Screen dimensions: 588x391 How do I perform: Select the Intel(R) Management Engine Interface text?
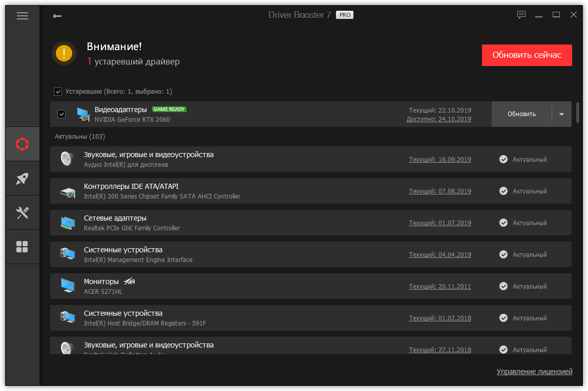[138, 260]
